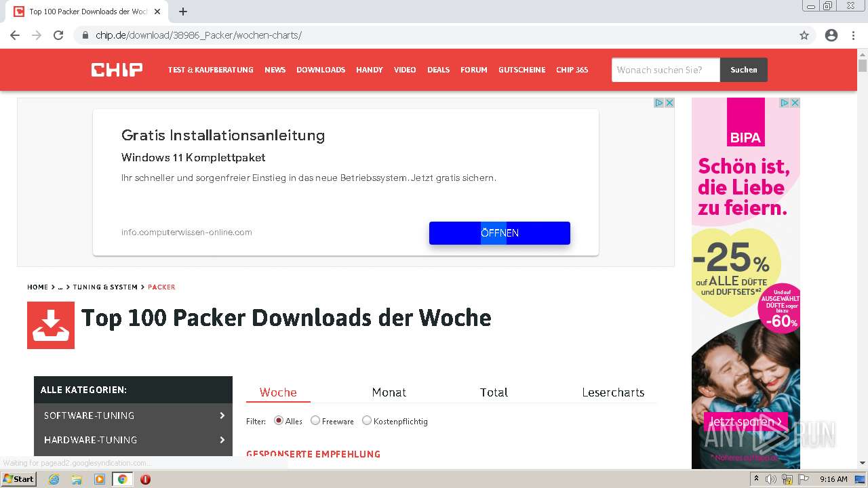Click the blue ÖFFNEN ad button
Screen dimensions: 868x488
point(500,232)
